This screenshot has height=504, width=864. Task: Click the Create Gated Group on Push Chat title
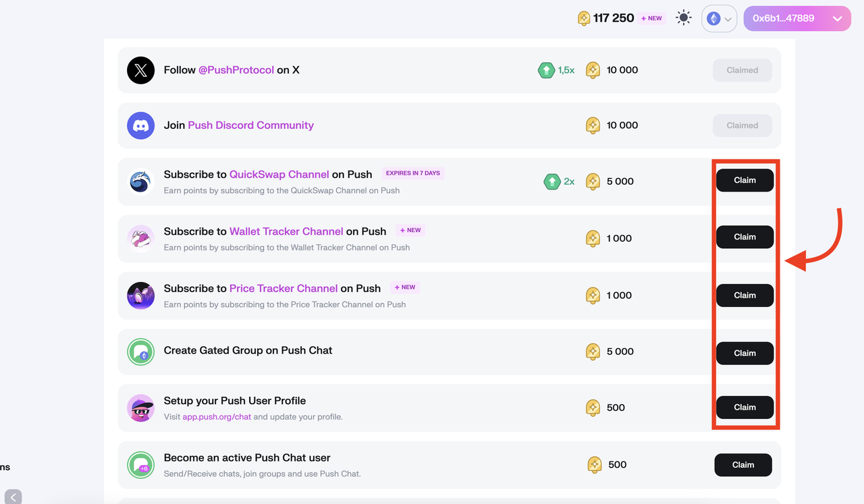(x=248, y=351)
